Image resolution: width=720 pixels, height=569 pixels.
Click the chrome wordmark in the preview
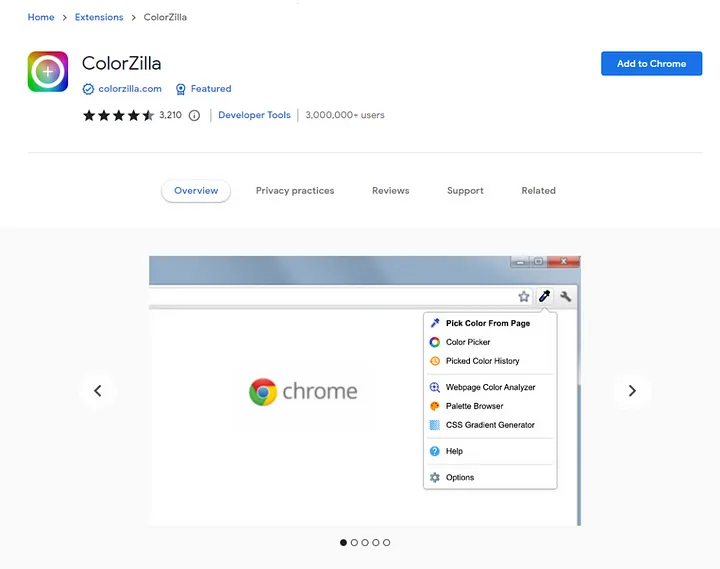coord(320,391)
